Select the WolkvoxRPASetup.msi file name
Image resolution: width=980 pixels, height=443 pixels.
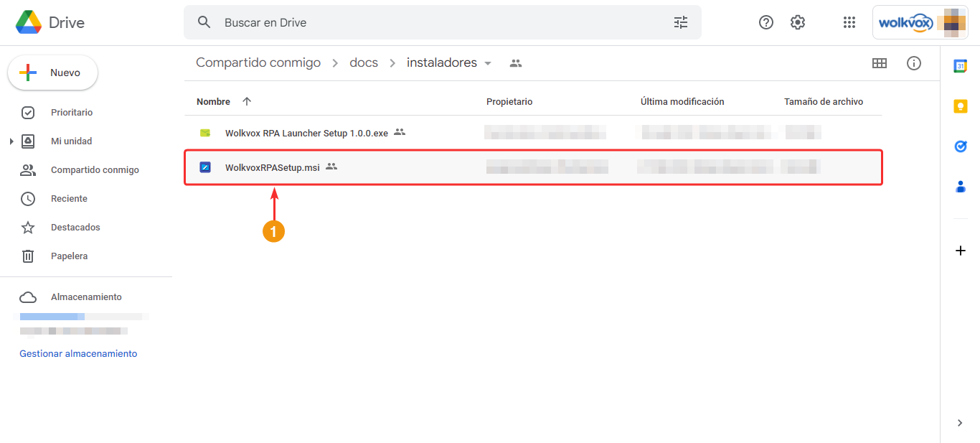[273, 168]
